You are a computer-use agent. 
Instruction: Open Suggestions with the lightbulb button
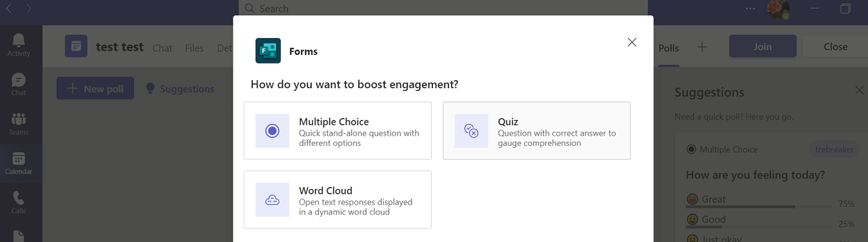[179, 88]
